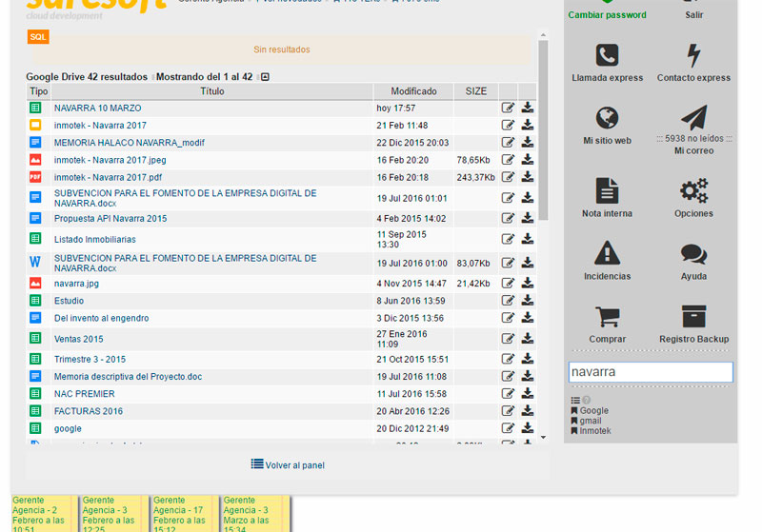
Task: Click the help question mark near bookmarks
Action: coord(587,401)
